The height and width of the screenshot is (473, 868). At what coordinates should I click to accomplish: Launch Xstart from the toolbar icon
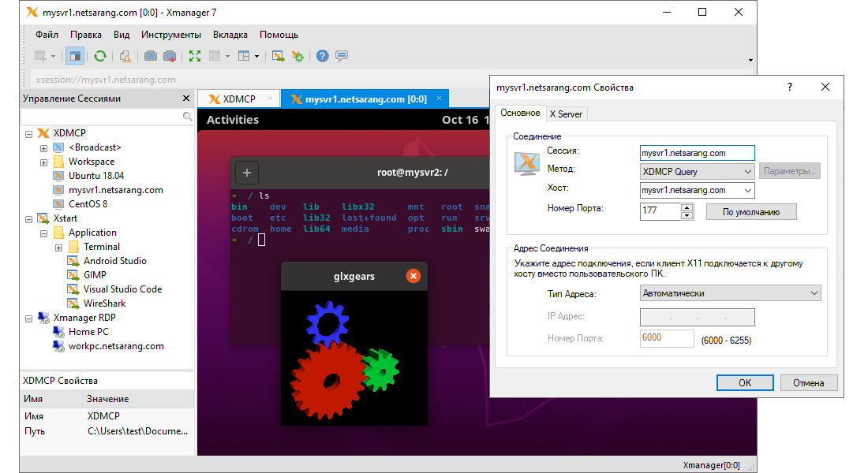(x=279, y=56)
